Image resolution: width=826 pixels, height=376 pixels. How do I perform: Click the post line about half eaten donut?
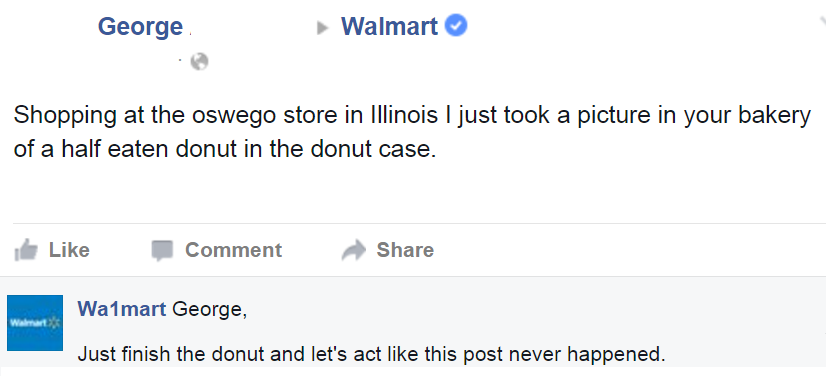click(225, 149)
